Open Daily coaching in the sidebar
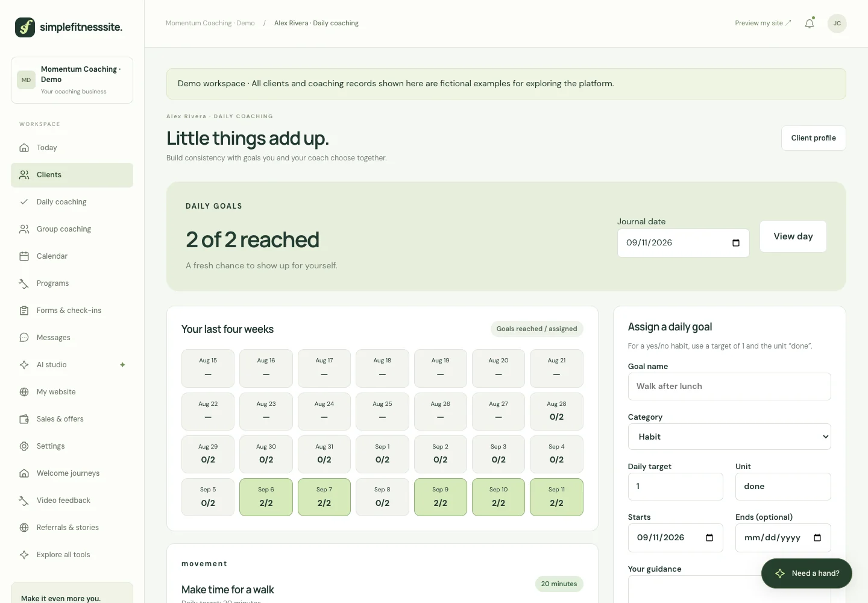Viewport: 868px width, 603px height. (72, 202)
